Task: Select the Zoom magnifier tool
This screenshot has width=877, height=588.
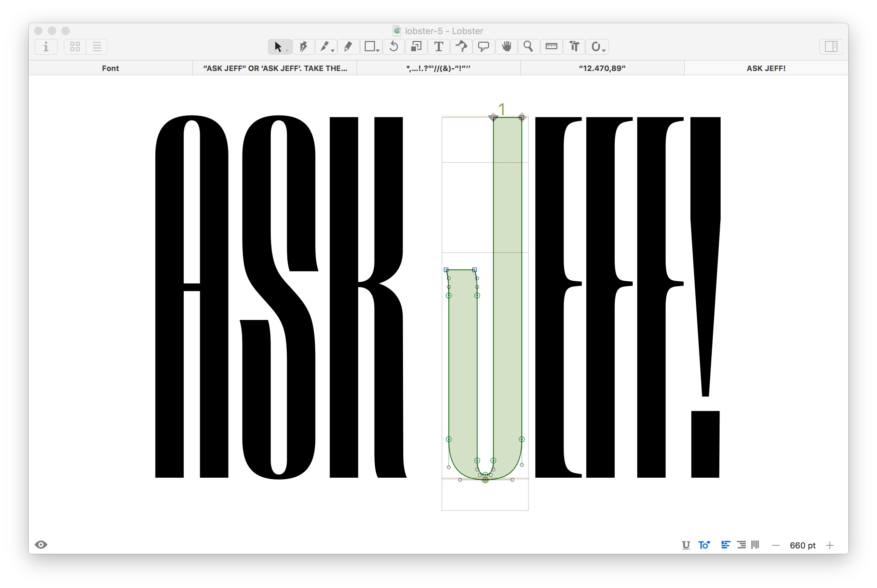Action: pyautogui.click(x=528, y=47)
